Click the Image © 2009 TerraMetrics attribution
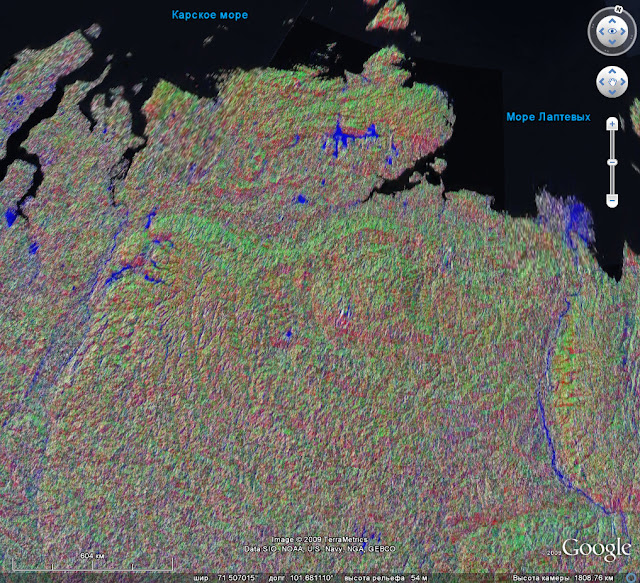Image resolution: width=640 pixels, height=583 pixels. tap(319, 540)
